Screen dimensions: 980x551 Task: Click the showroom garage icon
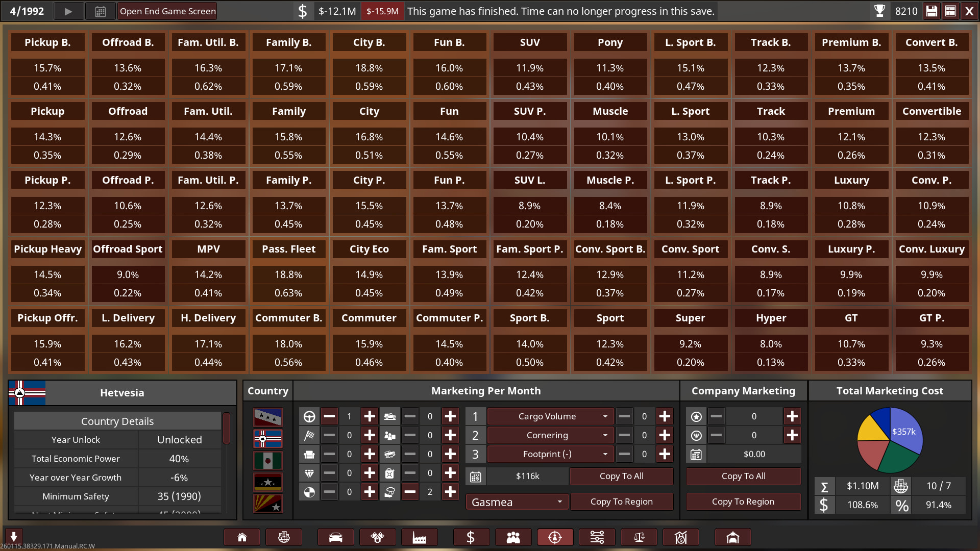click(x=732, y=537)
